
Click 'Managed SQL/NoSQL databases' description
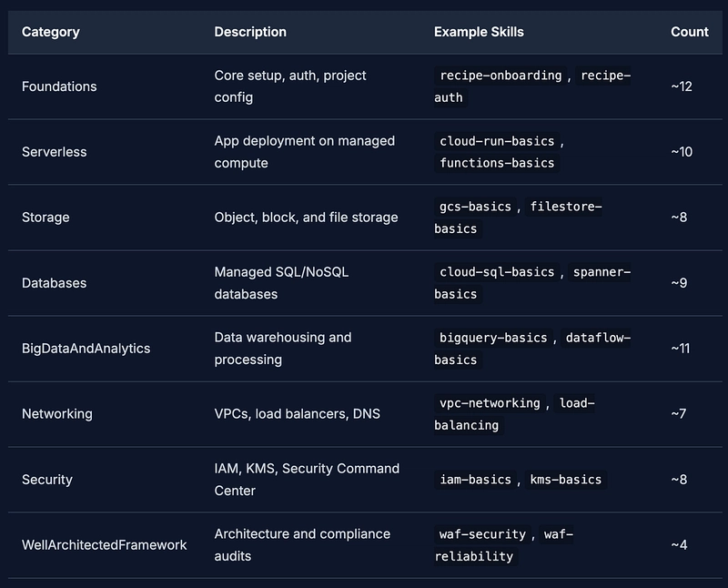(281, 283)
